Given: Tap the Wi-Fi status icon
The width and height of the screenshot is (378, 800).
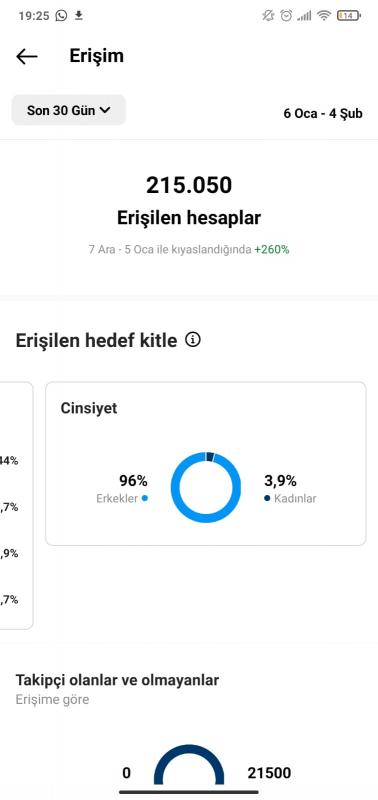Looking at the screenshot, I should (x=324, y=16).
